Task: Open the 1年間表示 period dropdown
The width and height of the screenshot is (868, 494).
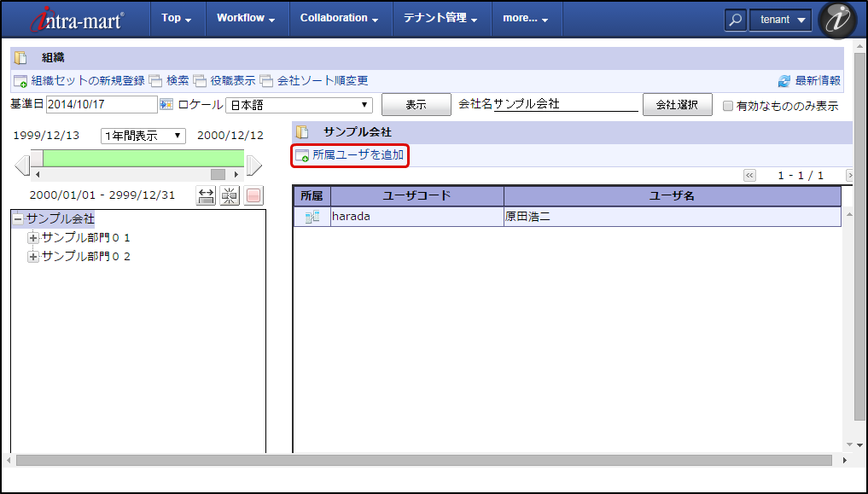Action: coord(143,136)
